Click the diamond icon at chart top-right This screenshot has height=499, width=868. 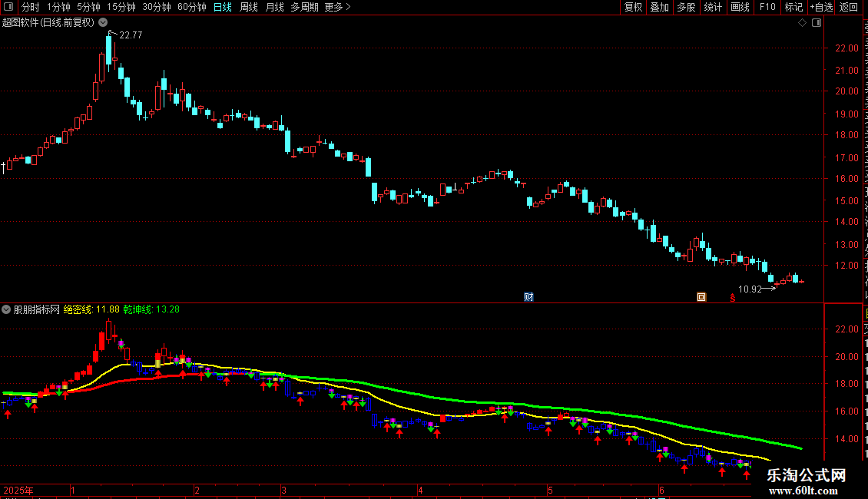(x=802, y=23)
